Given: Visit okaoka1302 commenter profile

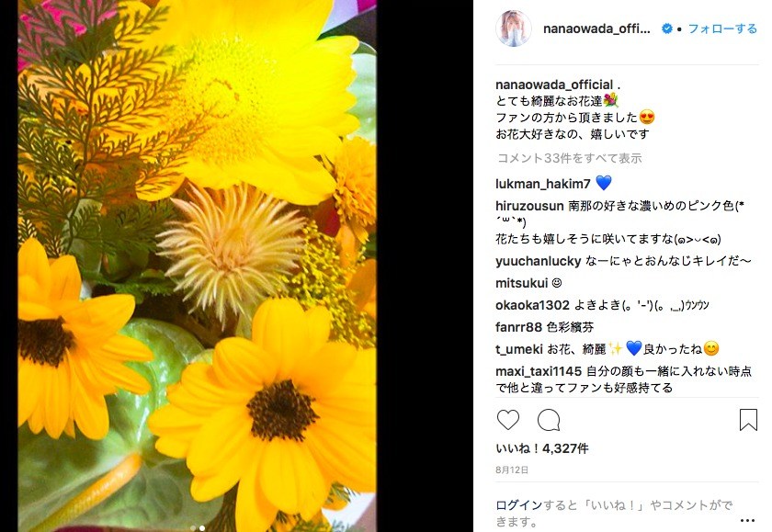Looking at the screenshot, I should (532, 305).
